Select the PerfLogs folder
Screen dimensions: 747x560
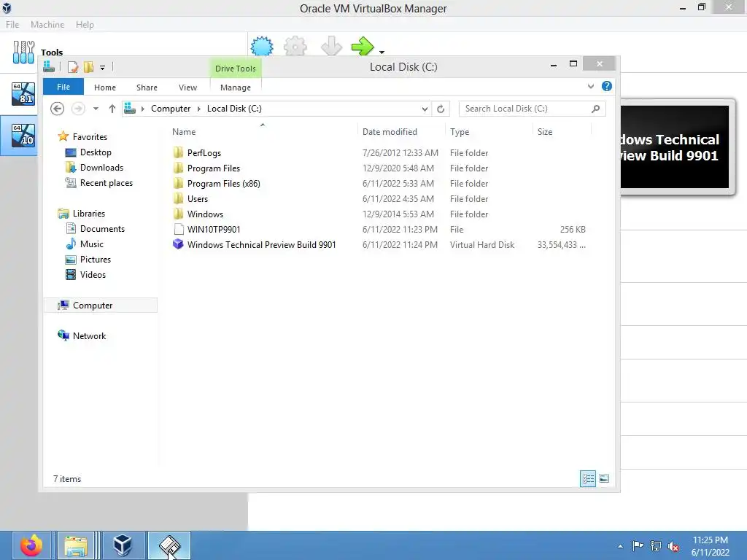204,153
